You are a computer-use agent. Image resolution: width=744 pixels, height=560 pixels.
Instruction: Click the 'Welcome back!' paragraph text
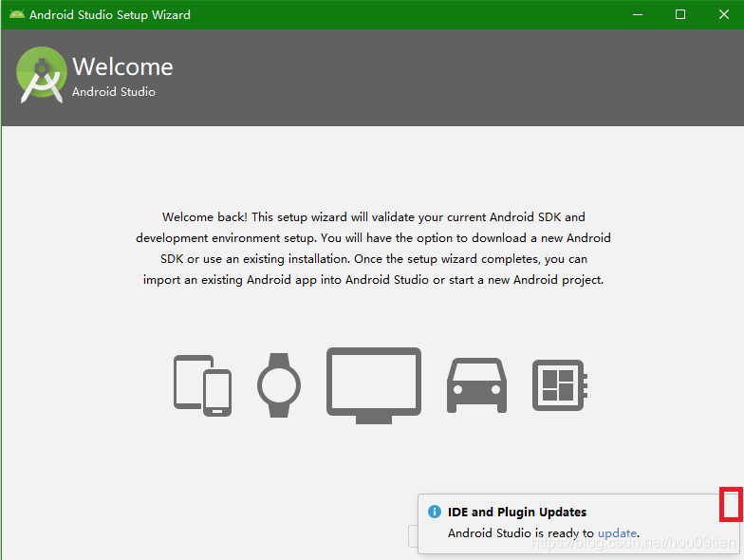point(374,249)
